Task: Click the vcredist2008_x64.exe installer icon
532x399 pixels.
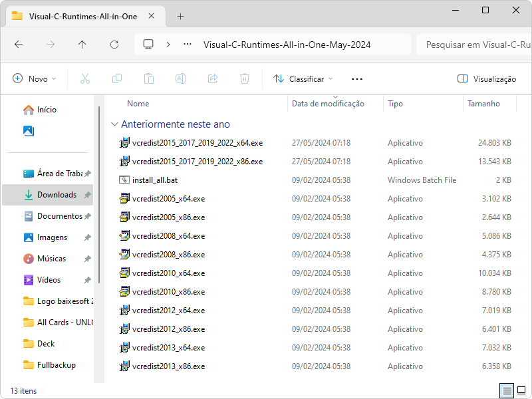Action: pos(124,236)
